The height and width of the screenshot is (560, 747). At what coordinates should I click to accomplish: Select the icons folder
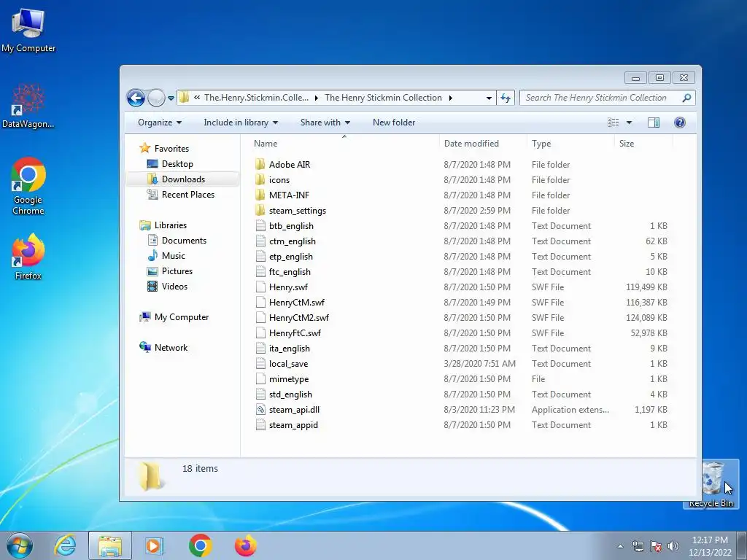coord(279,180)
